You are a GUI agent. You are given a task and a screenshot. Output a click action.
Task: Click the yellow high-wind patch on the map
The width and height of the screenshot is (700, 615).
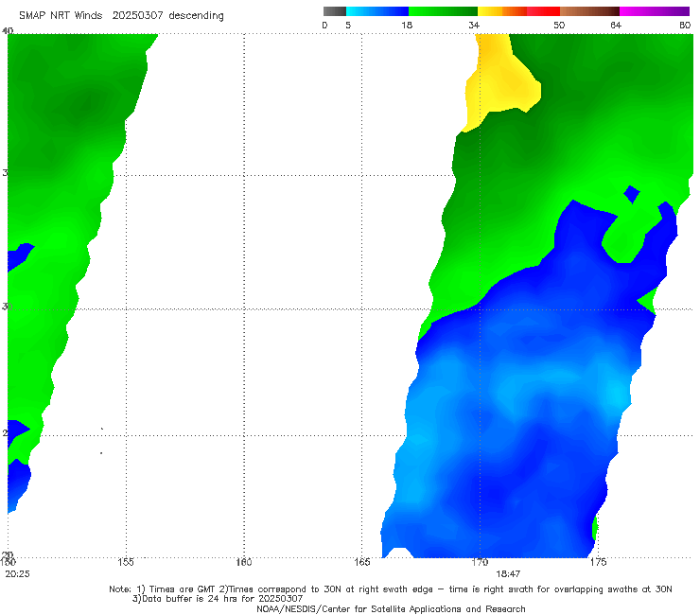(x=501, y=82)
